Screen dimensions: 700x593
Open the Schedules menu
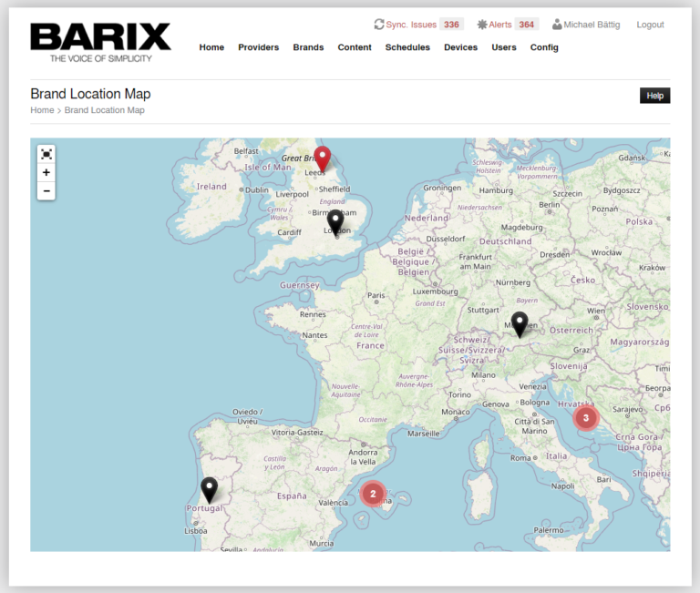pos(407,47)
